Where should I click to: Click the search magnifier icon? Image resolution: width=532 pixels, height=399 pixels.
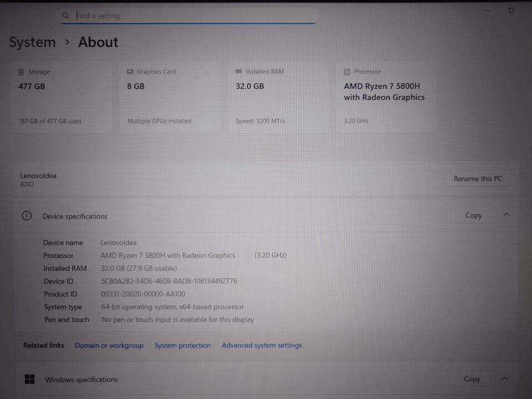[66, 16]
